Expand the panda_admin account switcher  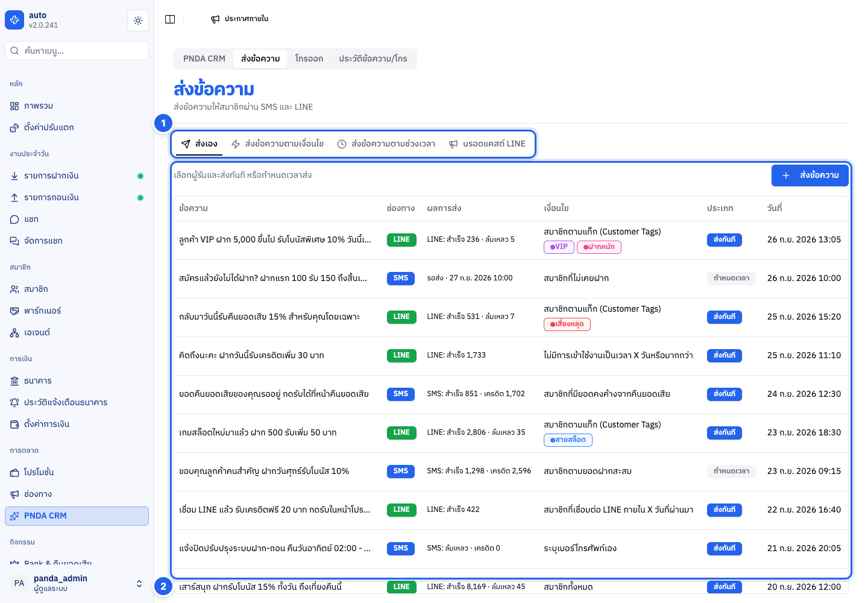77,583
